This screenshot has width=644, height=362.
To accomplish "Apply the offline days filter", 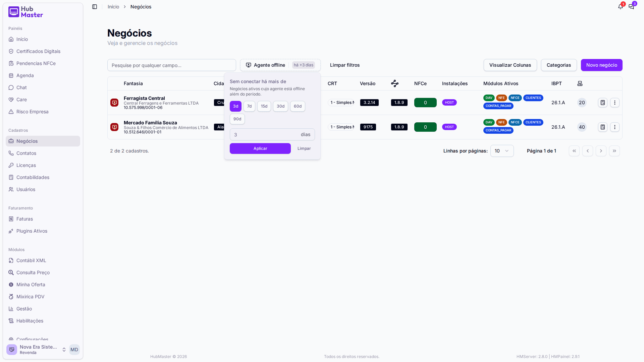I will tap(260, 148).
